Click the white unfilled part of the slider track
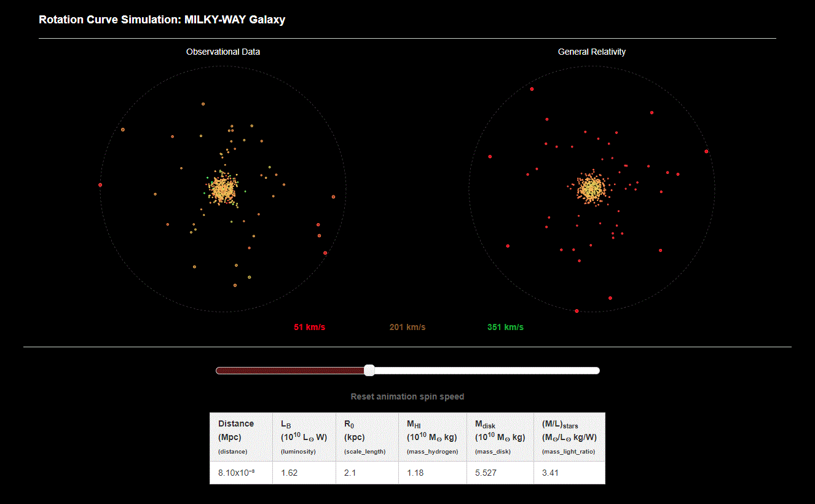The width and height of the screenshot is (815, 504). click(486, 370)
